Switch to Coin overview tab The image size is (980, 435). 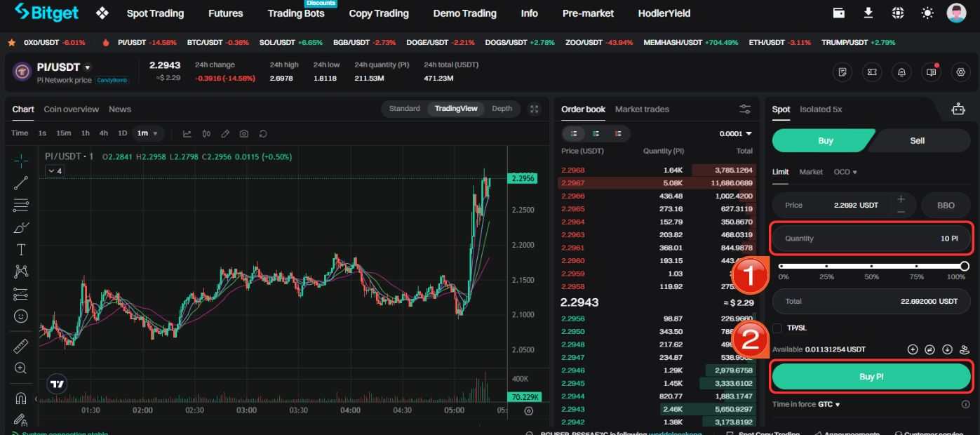pos(72,109)
